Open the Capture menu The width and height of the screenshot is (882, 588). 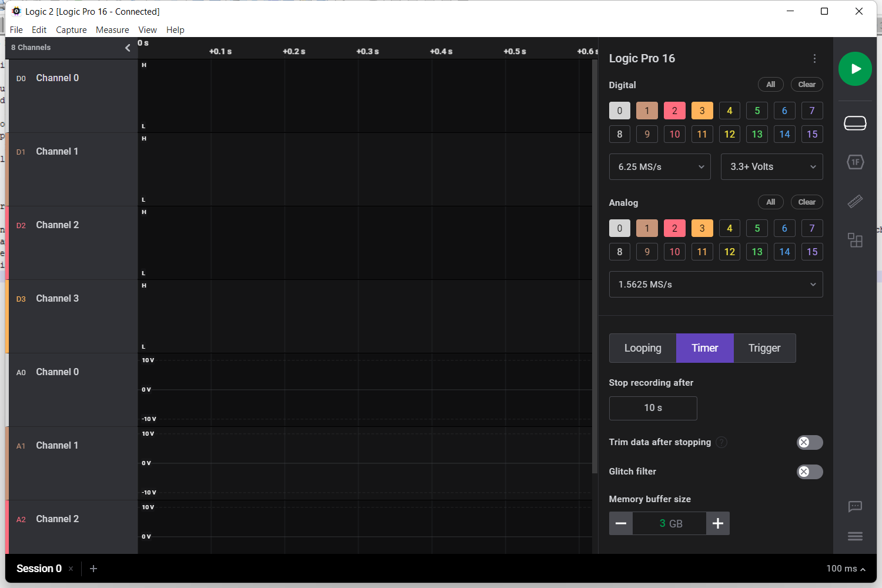71,30
